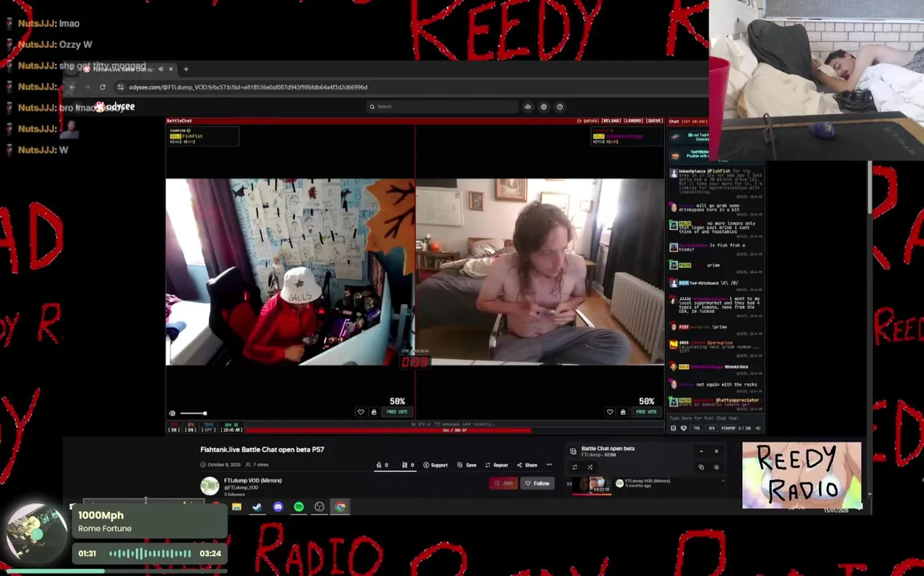This screenshot has width=924, height=576.
Task: Click FREE VOTE under left cam
Action: point(397,412)
